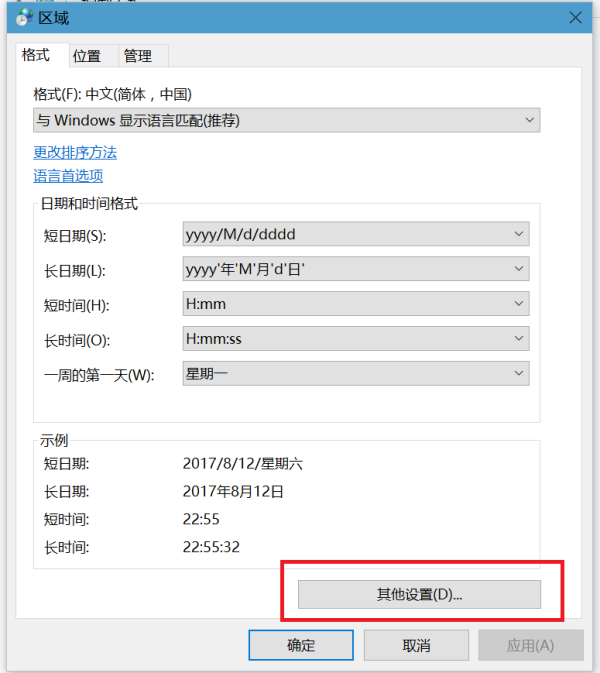This screenshot has width=600, height=673.
Task: Follow the 语言首选项 link
Action: 68,176
